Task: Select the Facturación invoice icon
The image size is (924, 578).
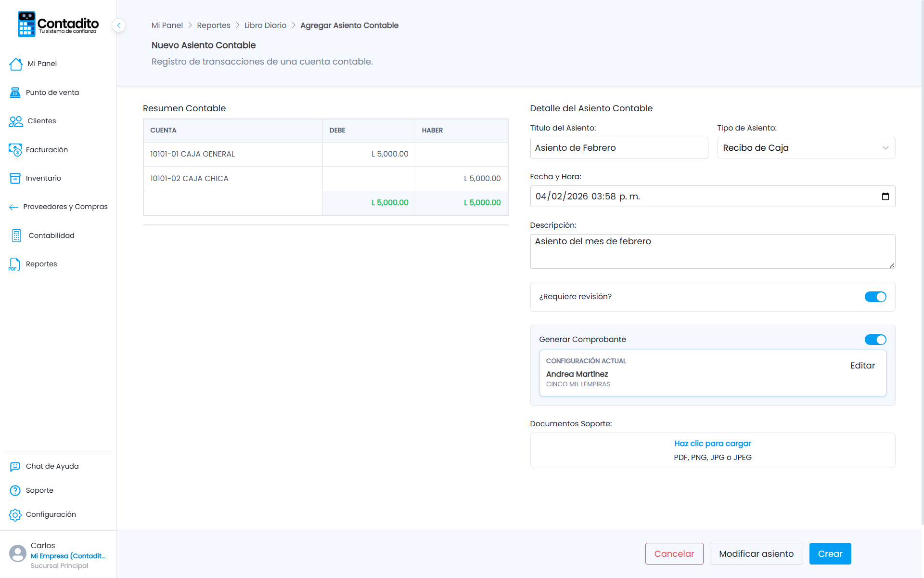Action: 15,150
